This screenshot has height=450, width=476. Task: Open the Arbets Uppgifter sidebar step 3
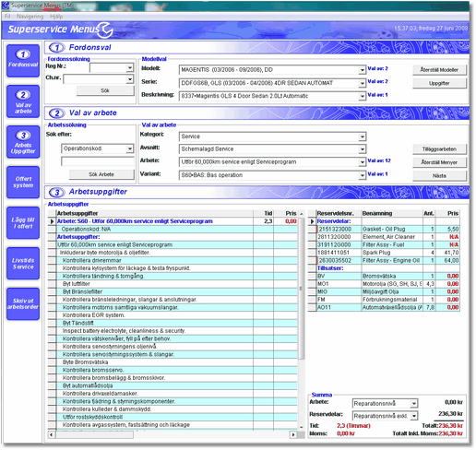click(23, 142)
